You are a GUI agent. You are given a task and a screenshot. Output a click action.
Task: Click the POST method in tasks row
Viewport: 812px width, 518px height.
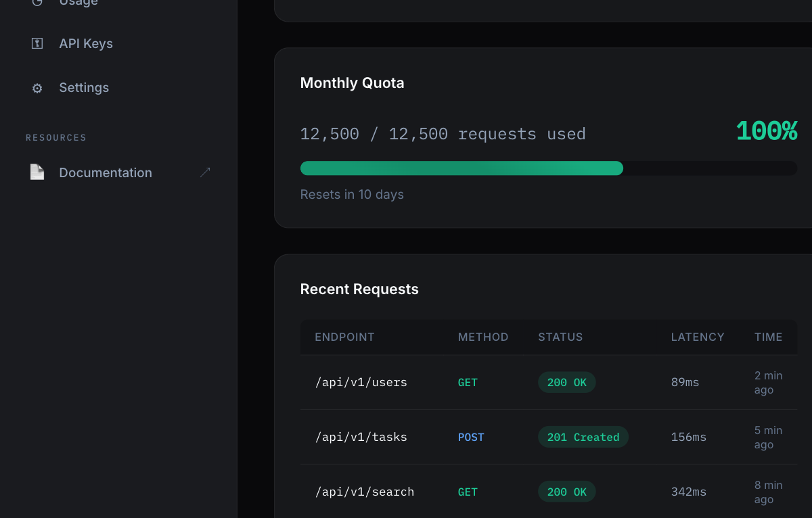click(471, 438)
